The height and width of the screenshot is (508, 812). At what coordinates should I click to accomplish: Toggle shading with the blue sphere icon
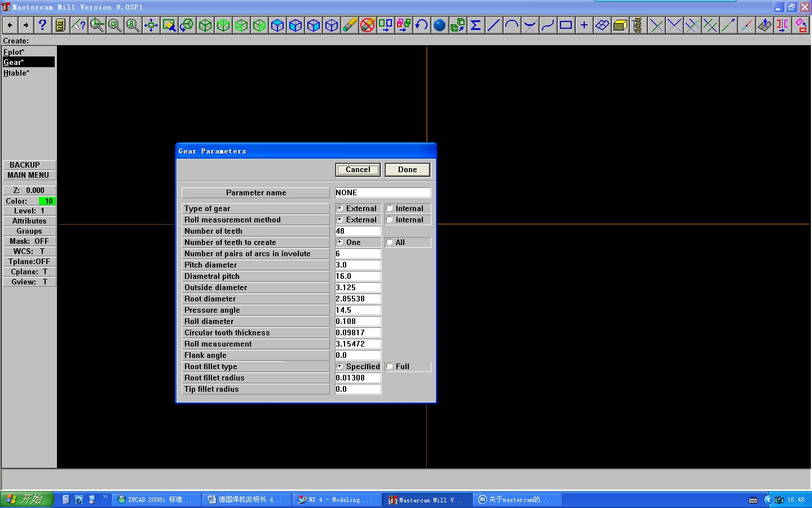tap(439, 25)
